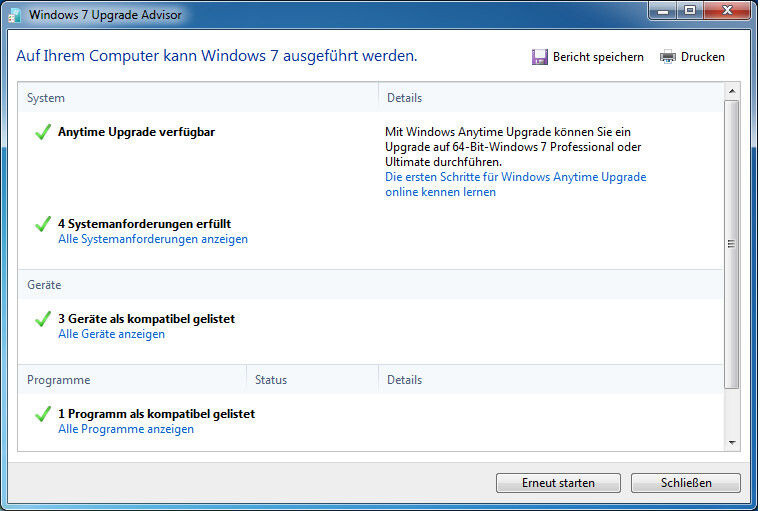Click the vertical scrollbar thumb
This screenshot has width=768, height=511.
pos(732,244)
